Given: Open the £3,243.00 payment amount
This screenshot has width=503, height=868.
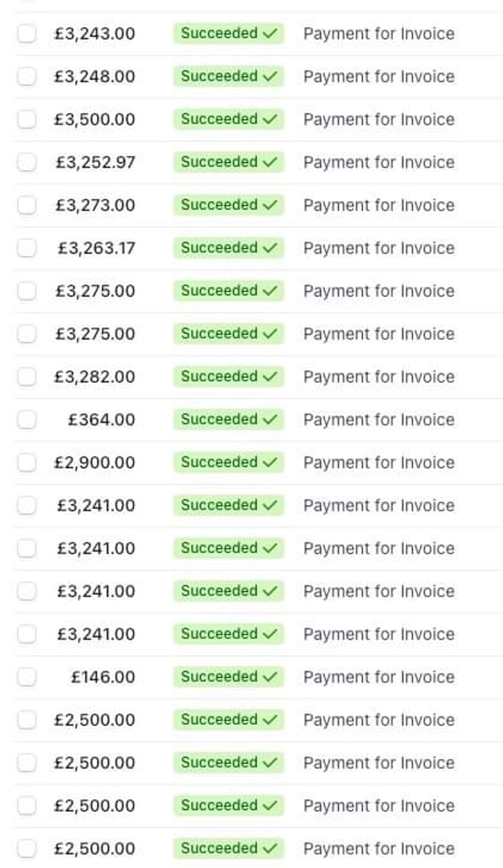Looking at the screenshot, I should [94, 34].
